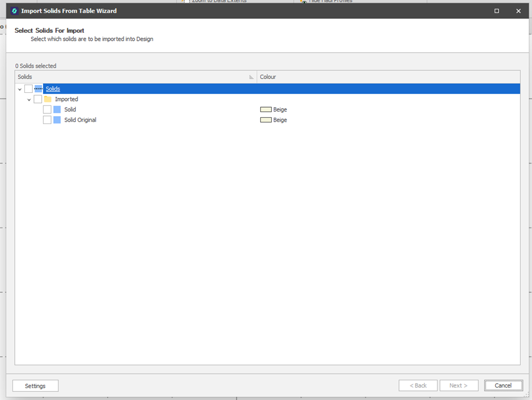The image size is (532, 400).
Task: Click the blue icon beside Solid
Action: pyautogui.click(x=57, y=109)
